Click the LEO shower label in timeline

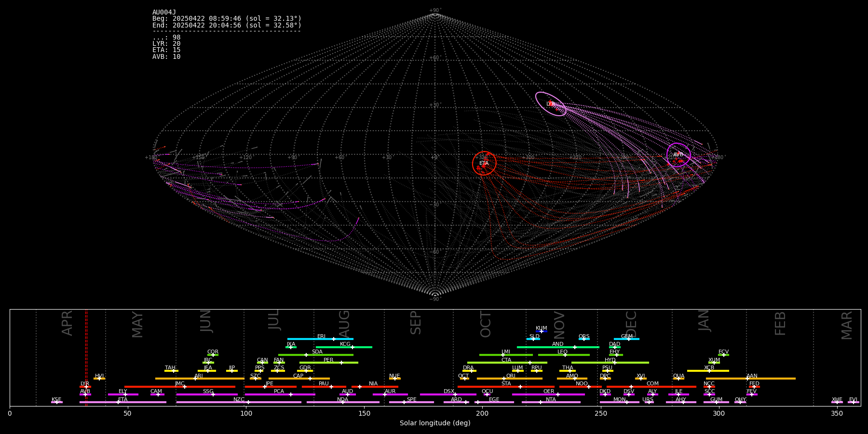(x=563, y=352)
